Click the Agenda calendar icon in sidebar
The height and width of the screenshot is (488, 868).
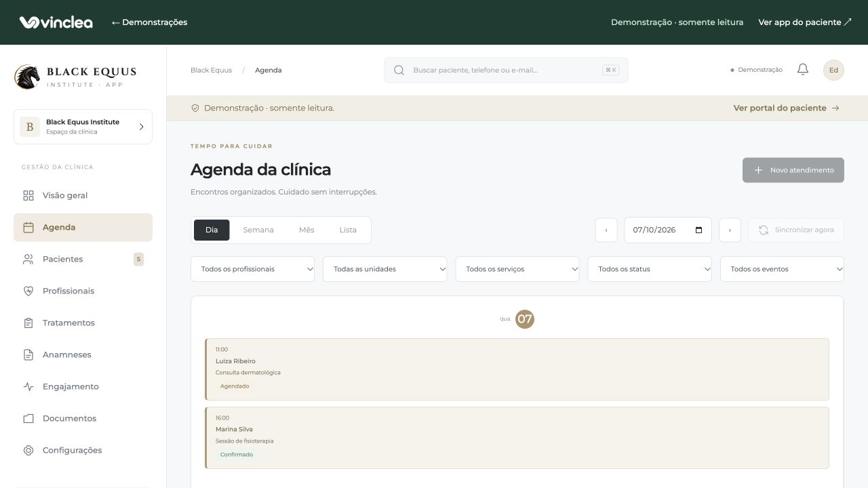(x=28, y=227)
